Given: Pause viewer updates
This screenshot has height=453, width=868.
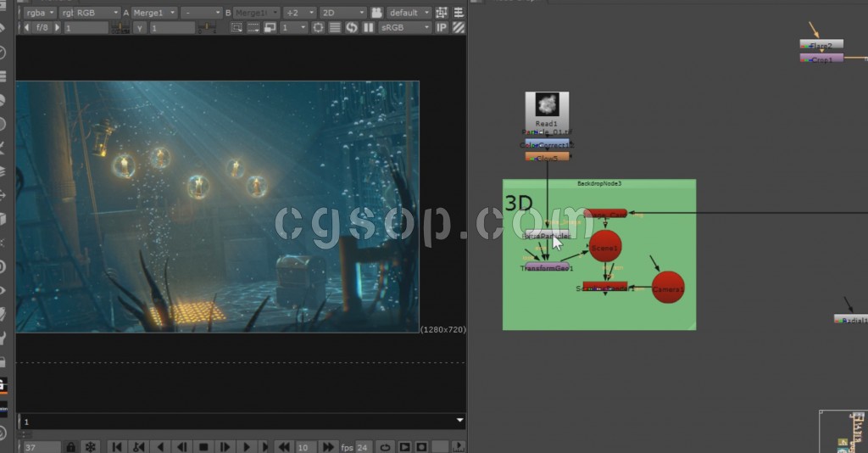Looking at the screenshot, I should pyautogui.click(x=368, y=27).
